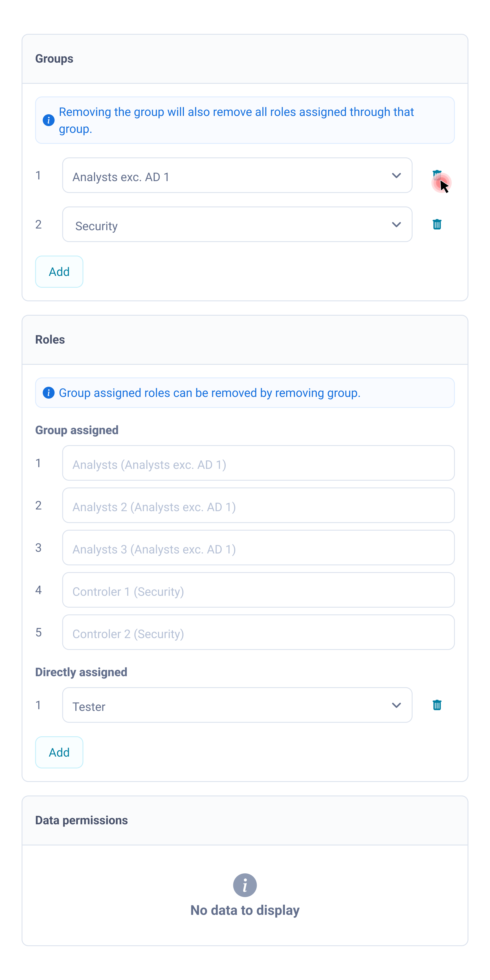
Task: Click the No data to display icon
Action: click(x=245, y=885)
